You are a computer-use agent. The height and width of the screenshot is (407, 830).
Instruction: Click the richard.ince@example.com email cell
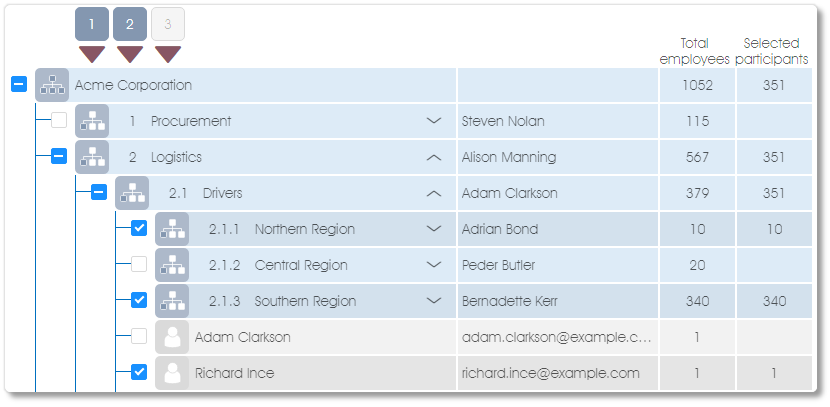coord(558,373)
